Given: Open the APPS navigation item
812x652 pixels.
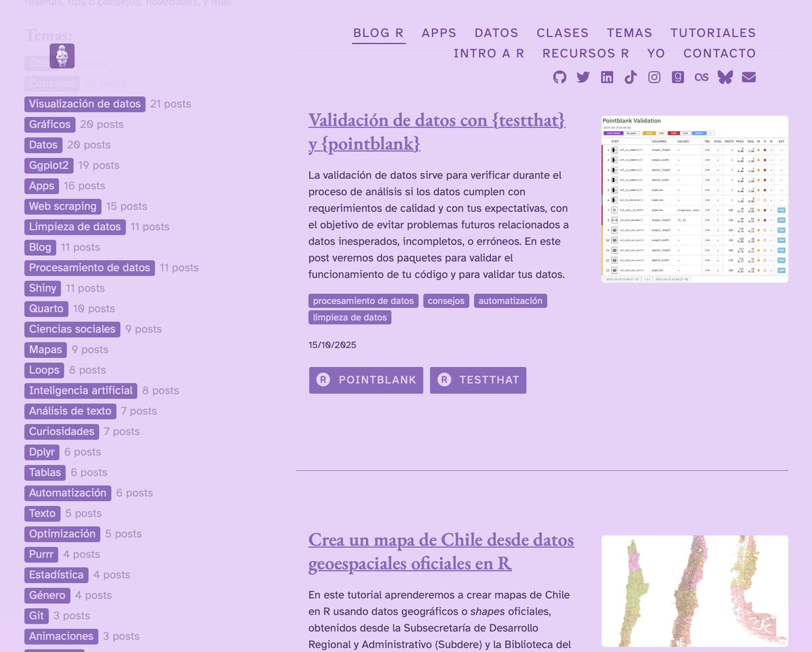Looking at the screenshot, I should (x=439, y=32).
